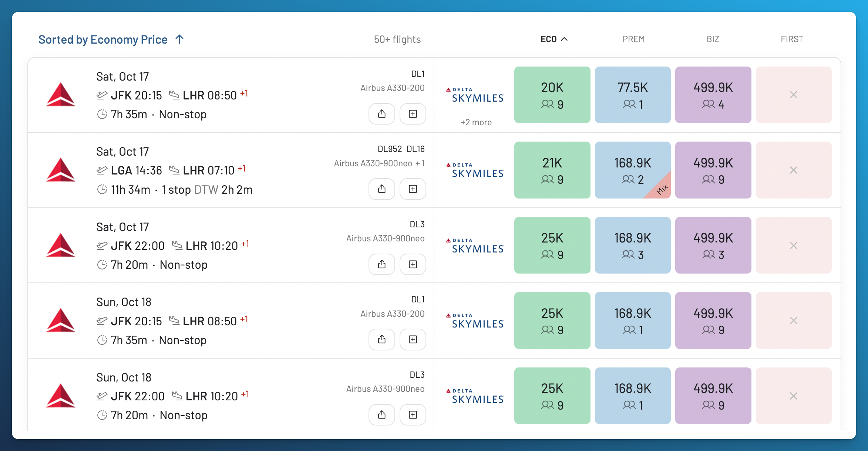Add the Sat Oct 17 DL3 flight
Viewport: 868px width, 451px height.
point(413,264)
